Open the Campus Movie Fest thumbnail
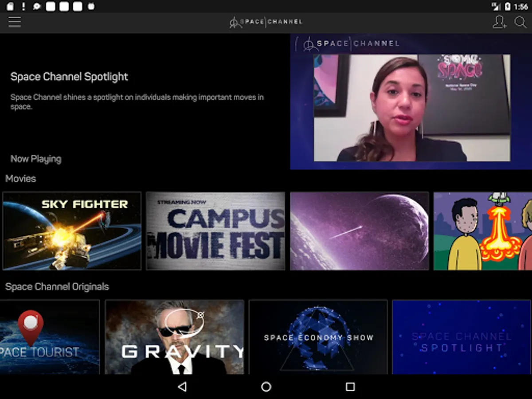Viewport: 532px width, 399px height. pos(215,231)
